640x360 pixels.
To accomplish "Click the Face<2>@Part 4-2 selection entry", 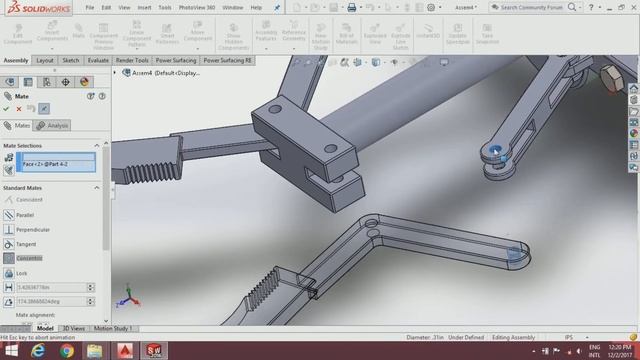I will 45,164.
